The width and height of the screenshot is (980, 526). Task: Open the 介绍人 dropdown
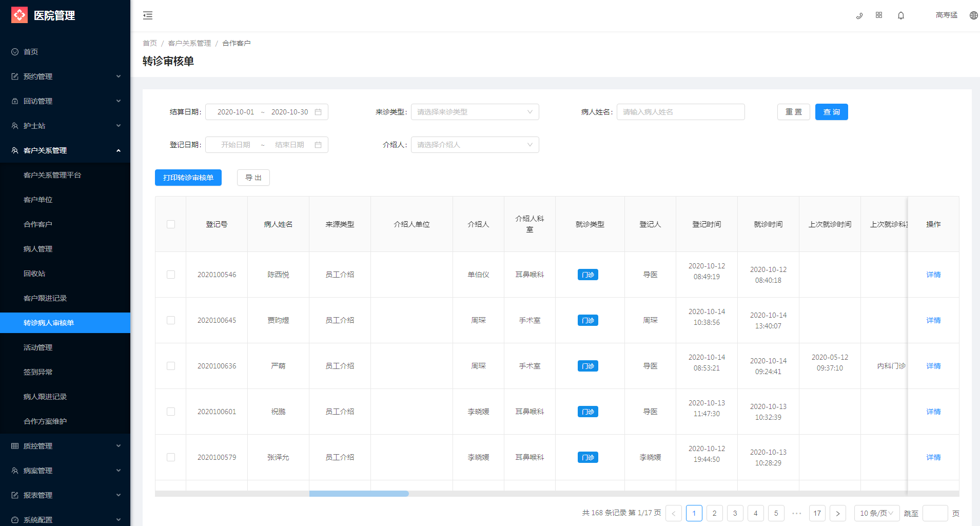pos(475,145)
